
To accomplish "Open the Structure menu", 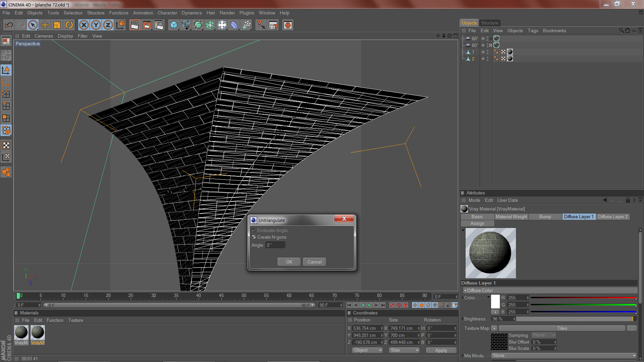I will [x=96, y=13].
